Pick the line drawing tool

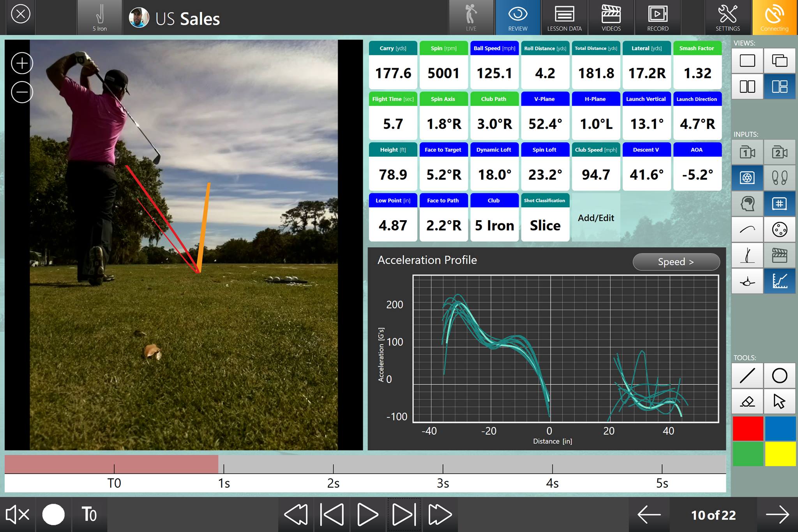pyautogui.click(x=747, y=376)
